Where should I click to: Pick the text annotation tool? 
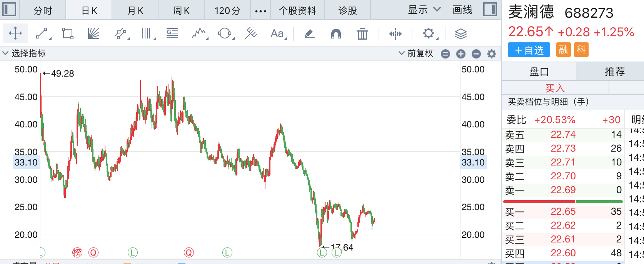tap(277, 34)
